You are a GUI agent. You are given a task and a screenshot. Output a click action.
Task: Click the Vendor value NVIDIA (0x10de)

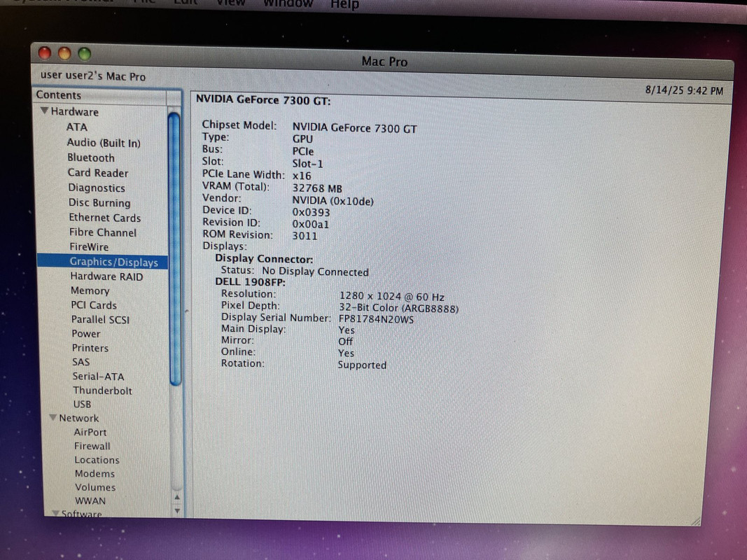(333, 200)
